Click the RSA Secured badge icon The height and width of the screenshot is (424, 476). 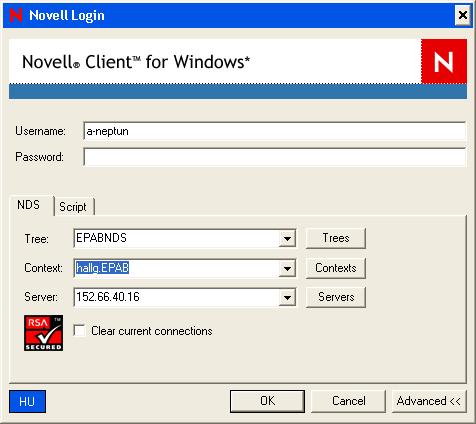point(43,333)
